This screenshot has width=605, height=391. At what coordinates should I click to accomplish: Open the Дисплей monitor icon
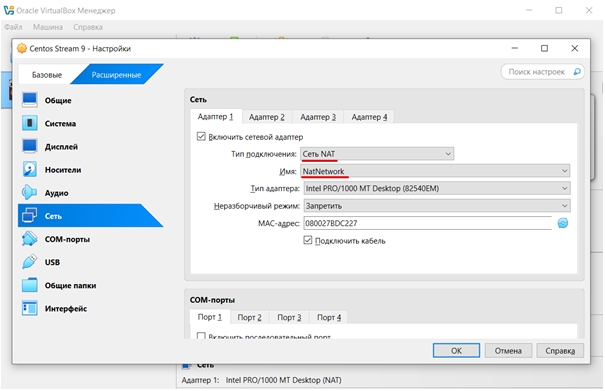pyautogui.click(x=30, y=146)
